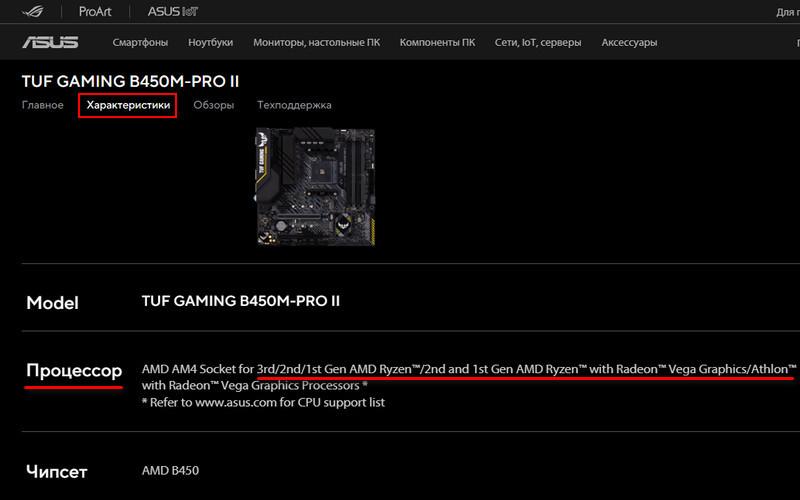
Task: Click the ASUS logo
Action: coord(51,42)
